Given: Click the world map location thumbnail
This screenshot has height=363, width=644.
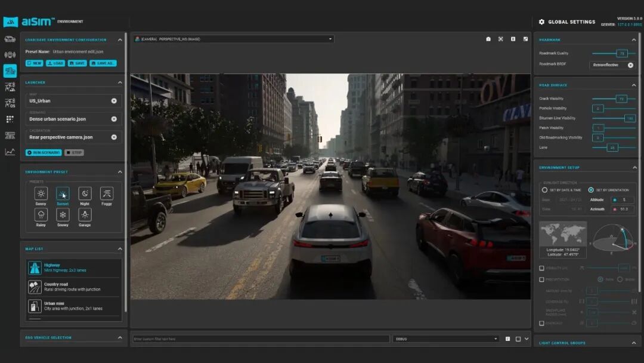Looking at the screenshot, I should pos(563,234).
